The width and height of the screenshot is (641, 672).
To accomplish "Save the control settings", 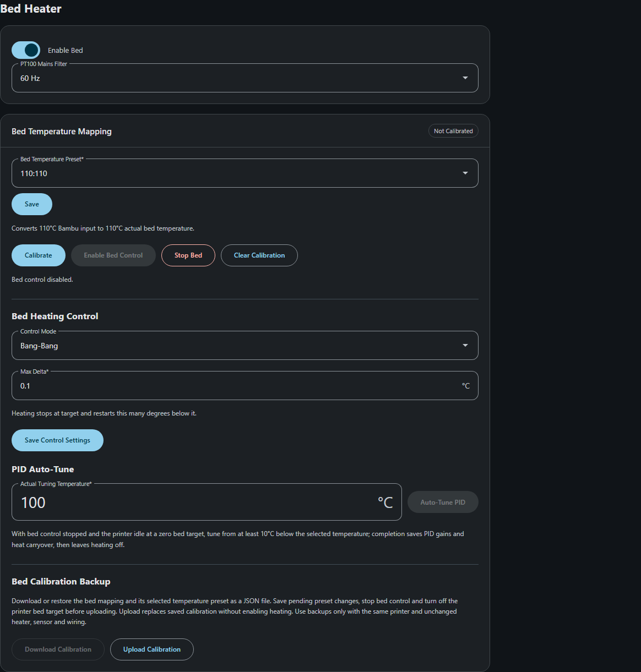I will click(57, 440).
